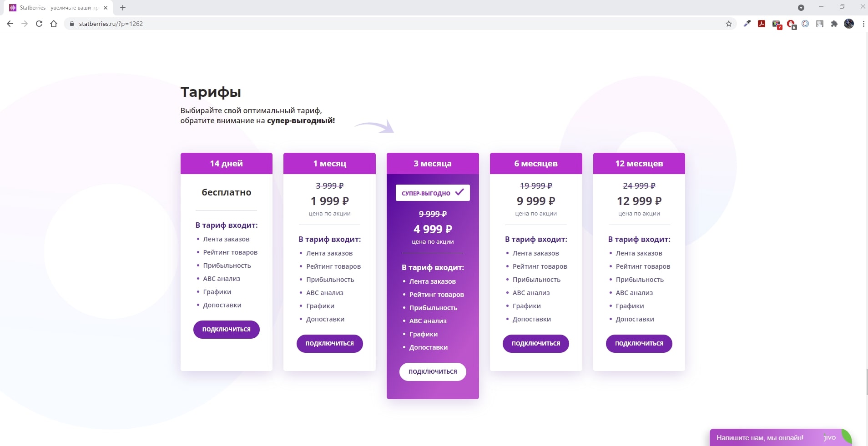Open the circular arrows extension
Viewport: 868px width, 446px height.
pos(805,24)
